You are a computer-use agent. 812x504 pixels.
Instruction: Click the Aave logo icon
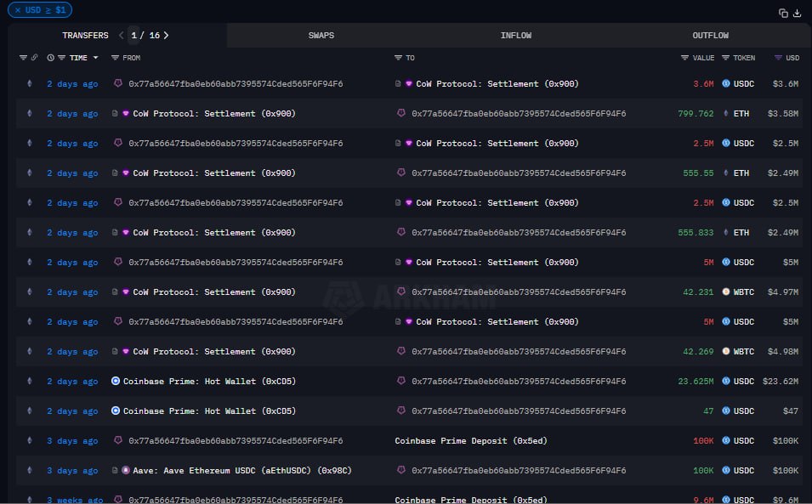click(126, 470)
